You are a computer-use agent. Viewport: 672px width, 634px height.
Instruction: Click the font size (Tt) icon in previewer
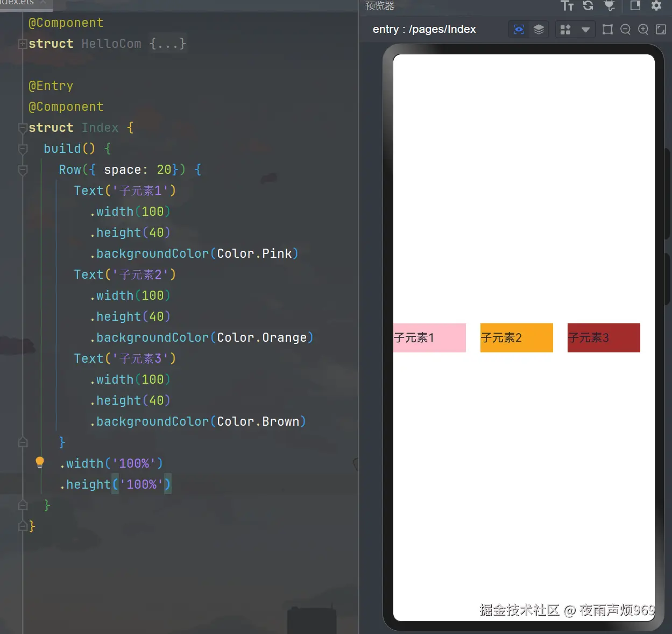567,5
